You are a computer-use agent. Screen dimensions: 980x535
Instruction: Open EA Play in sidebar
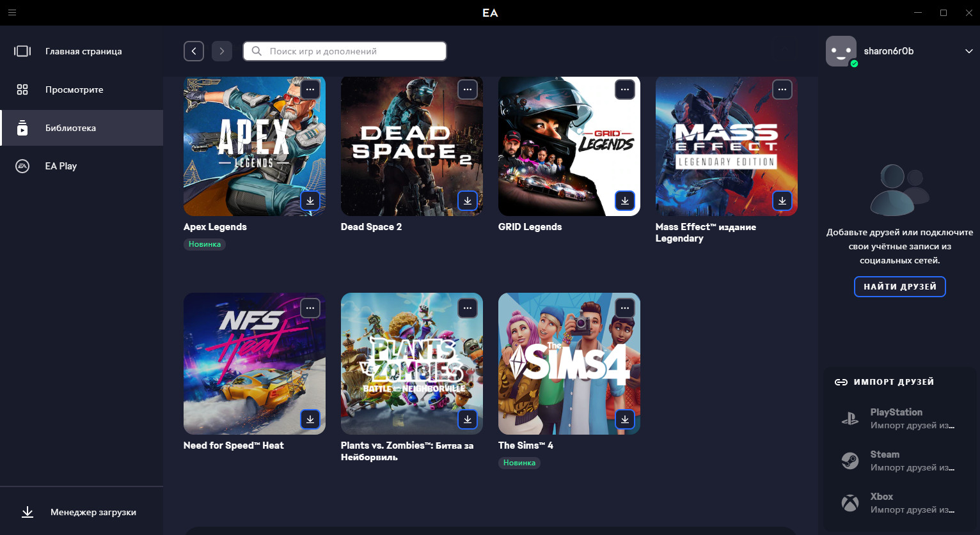click(81, 166)
